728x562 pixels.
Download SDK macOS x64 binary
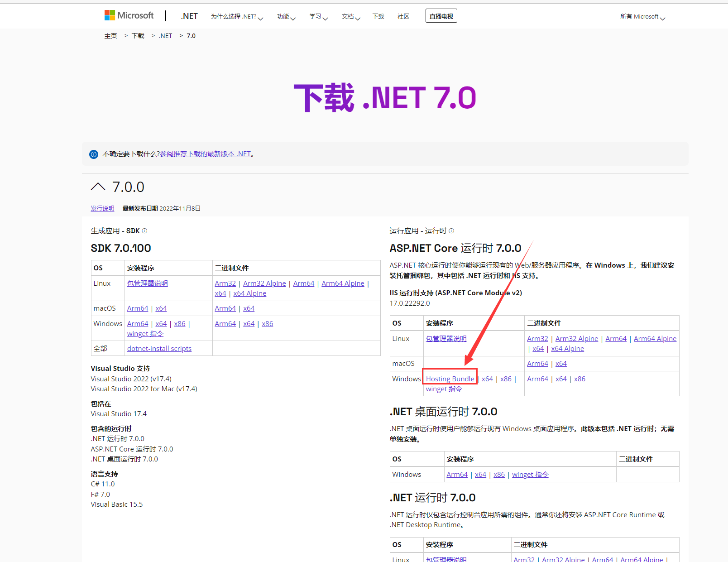tap(249, 308)
